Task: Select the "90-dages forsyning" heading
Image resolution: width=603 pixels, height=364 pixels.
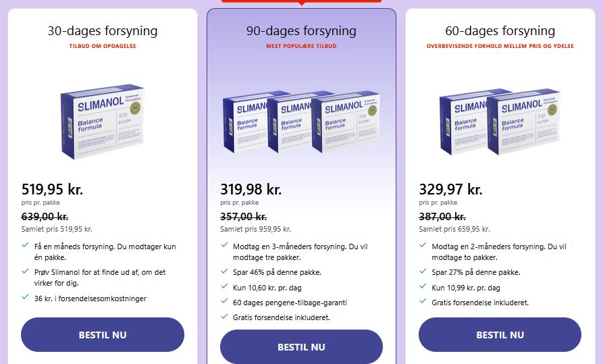Action: pyautogui.click(x=301, y=31)
